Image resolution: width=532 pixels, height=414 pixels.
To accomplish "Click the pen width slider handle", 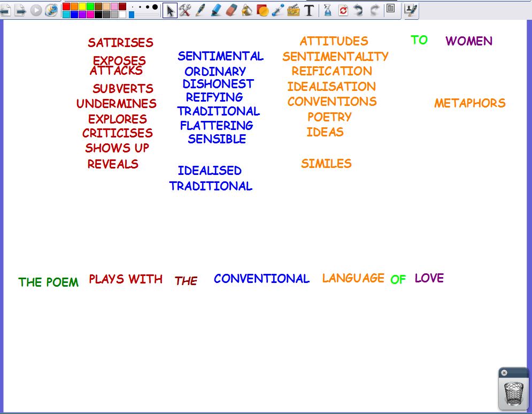I will pyautogui.click(x=132, y=14).
